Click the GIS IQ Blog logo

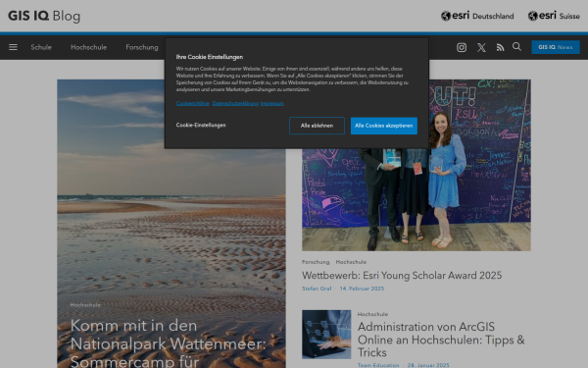44,16
